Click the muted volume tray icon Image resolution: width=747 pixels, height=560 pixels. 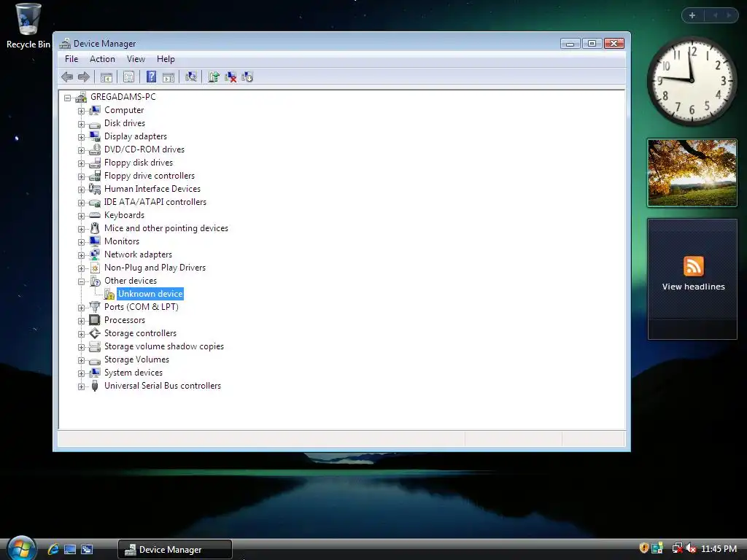(x=691, y=548)
